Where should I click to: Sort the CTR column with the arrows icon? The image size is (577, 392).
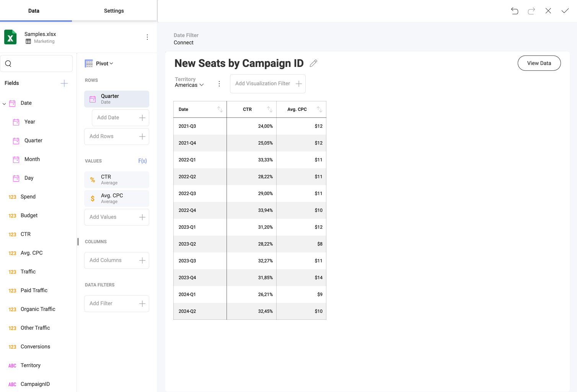point(270,109)
